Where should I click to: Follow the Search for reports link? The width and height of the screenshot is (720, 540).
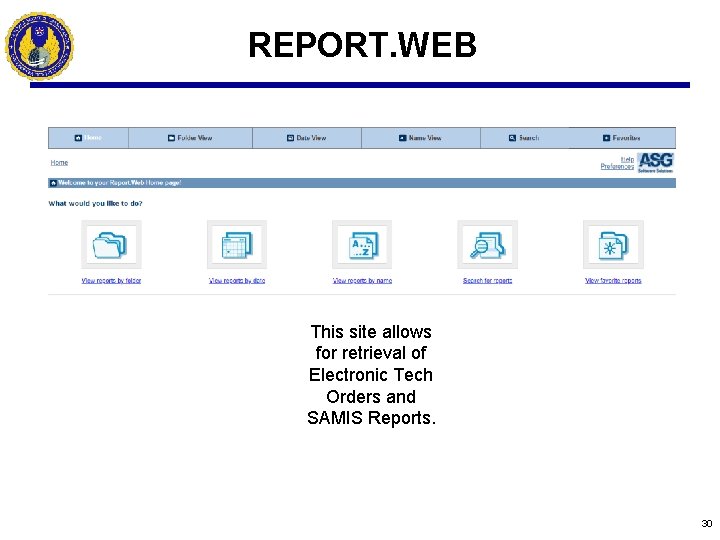pos(488,281)
